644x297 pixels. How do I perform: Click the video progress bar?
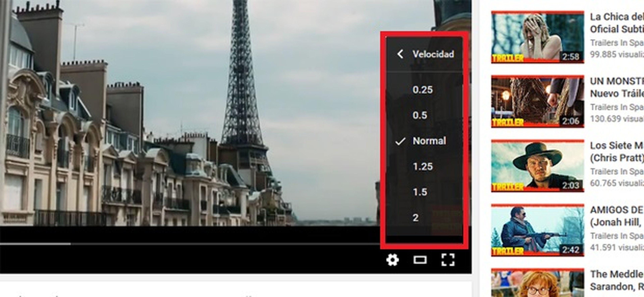190,244
